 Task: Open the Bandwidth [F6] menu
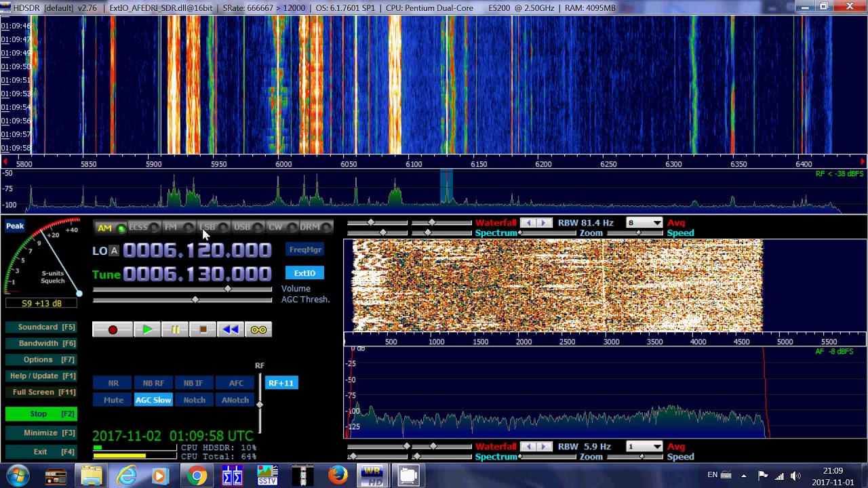click(x=41, y=344)
